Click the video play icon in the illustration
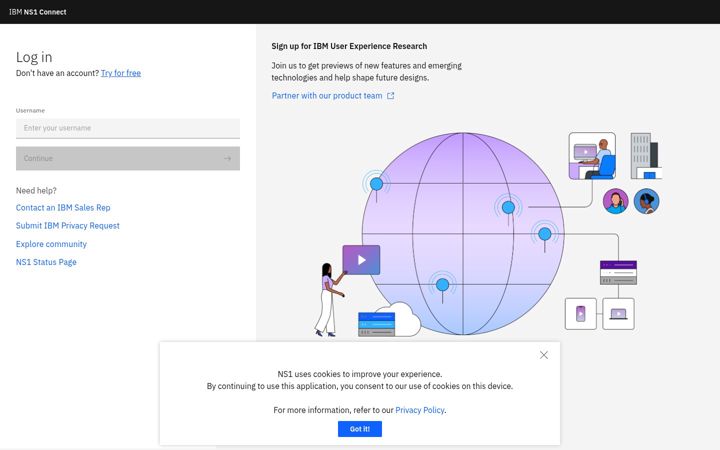The image size is (720, 450). point(361,260)
